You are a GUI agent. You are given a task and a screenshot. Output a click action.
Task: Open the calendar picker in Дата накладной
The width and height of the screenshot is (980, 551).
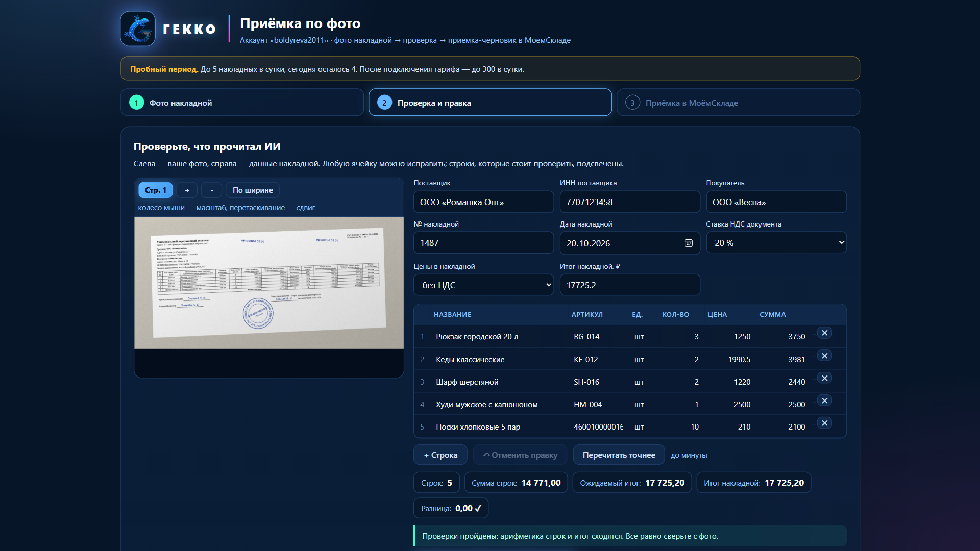pyautogui.click(x=689, y=243)
